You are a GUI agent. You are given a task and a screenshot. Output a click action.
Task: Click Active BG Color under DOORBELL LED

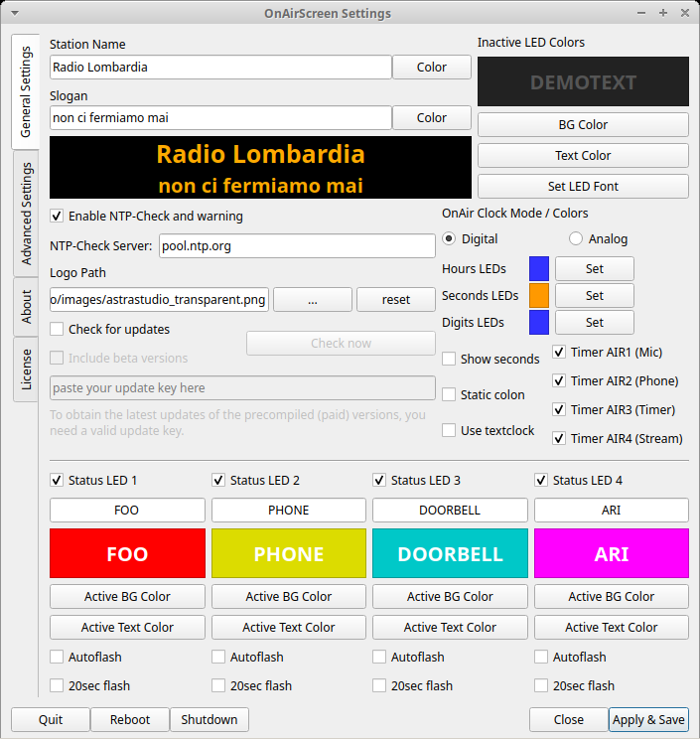[450, 596]
